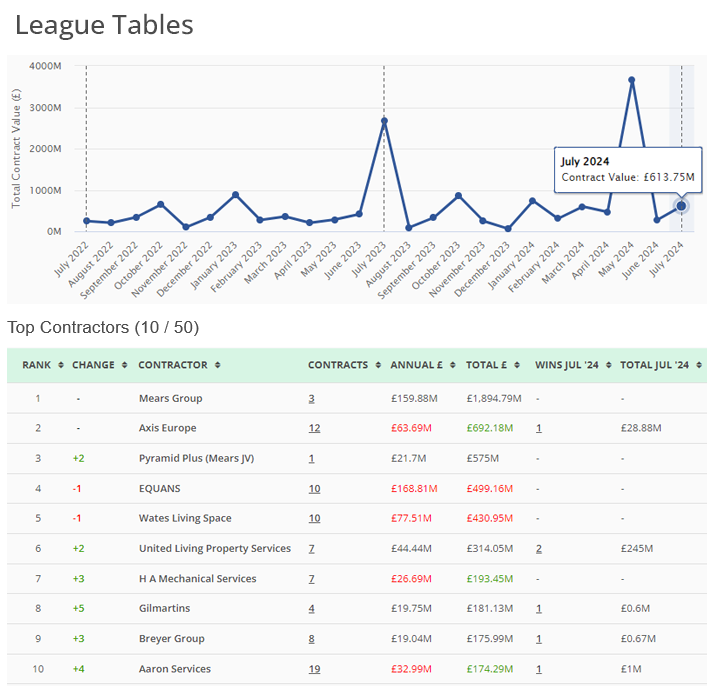Click the Axis Europe contractor name
The width and height of the screenshot is (713, 694).
click(167, 428)
